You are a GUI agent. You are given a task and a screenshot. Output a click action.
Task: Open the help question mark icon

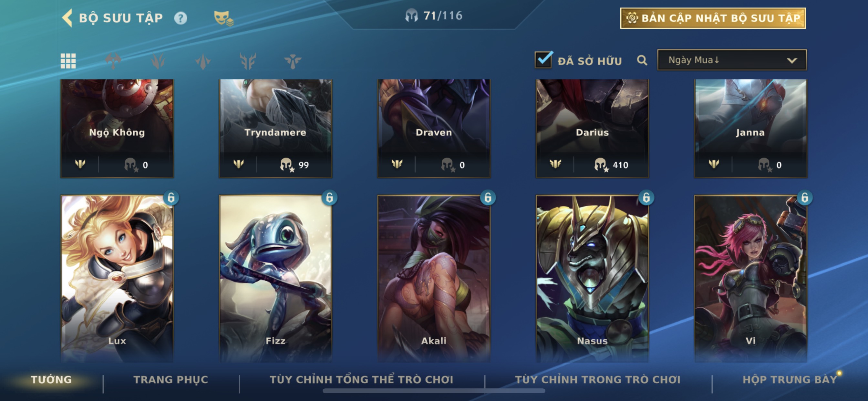click(181, 18)
